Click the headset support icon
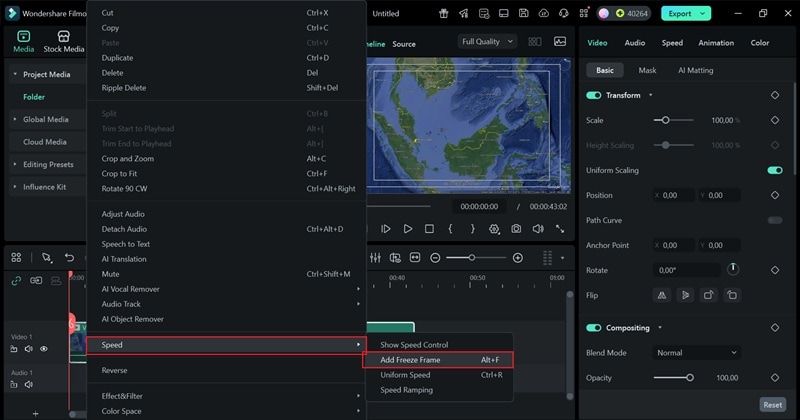Image resolution: width=800 pixels, height=420 pixels. pos(564,13)
